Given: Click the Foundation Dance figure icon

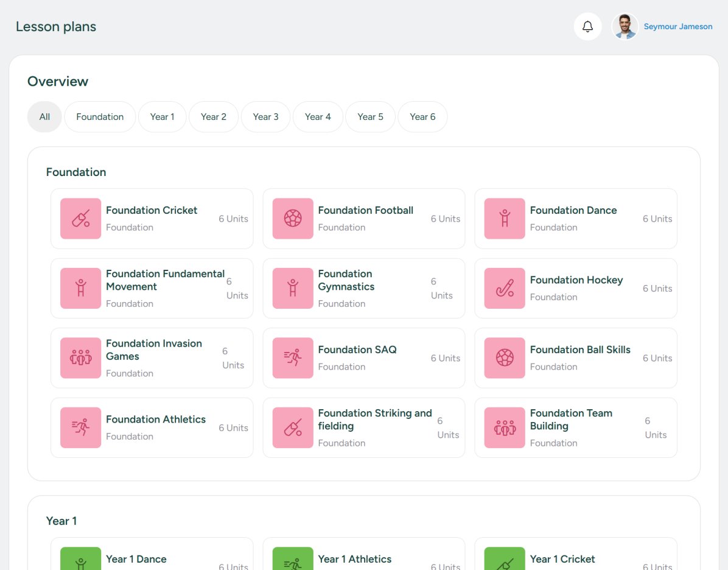Looking at the screenshot, I should point(505,219).
